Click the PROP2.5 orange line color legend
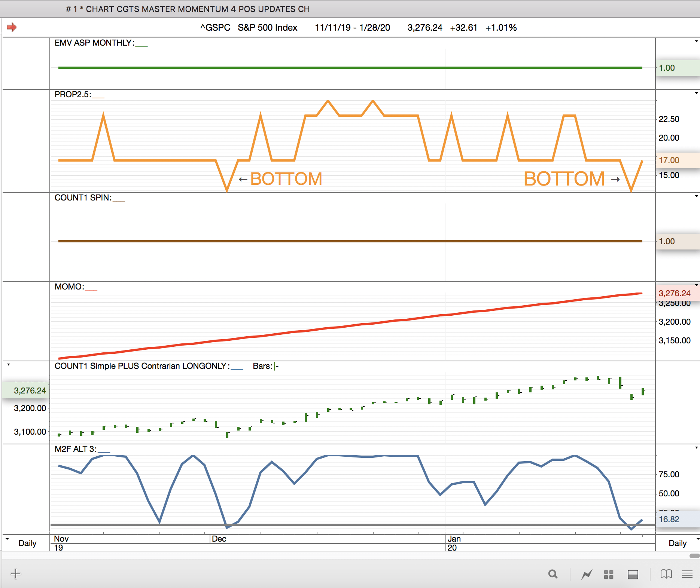Screen dimensions: 700x588 (x=98, y=96)
